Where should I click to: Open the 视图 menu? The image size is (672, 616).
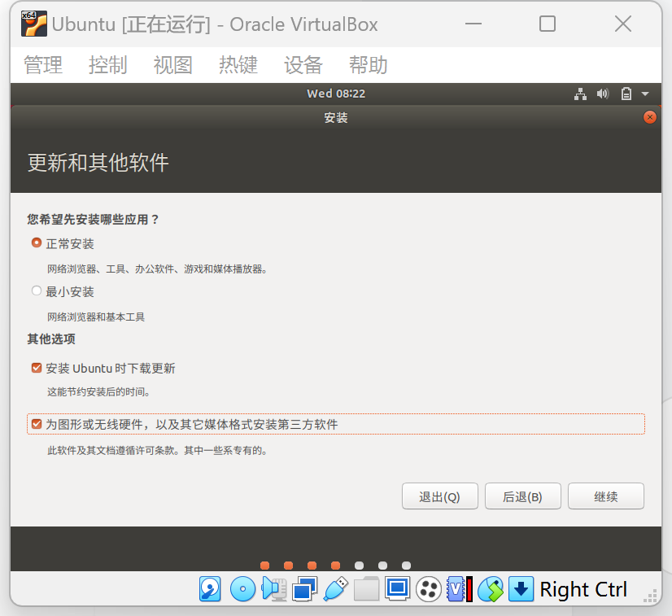click(172, 65)
